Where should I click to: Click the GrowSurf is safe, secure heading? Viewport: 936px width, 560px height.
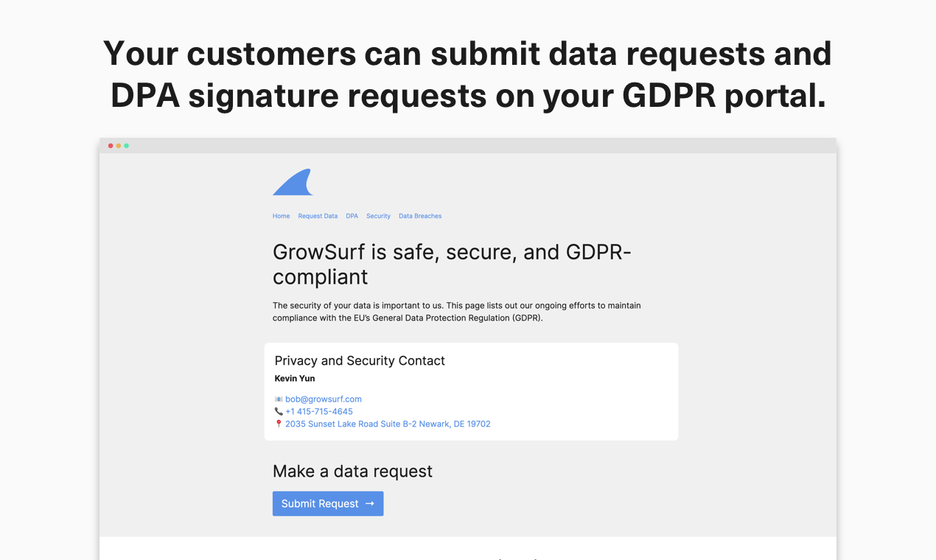coord(452,265)
